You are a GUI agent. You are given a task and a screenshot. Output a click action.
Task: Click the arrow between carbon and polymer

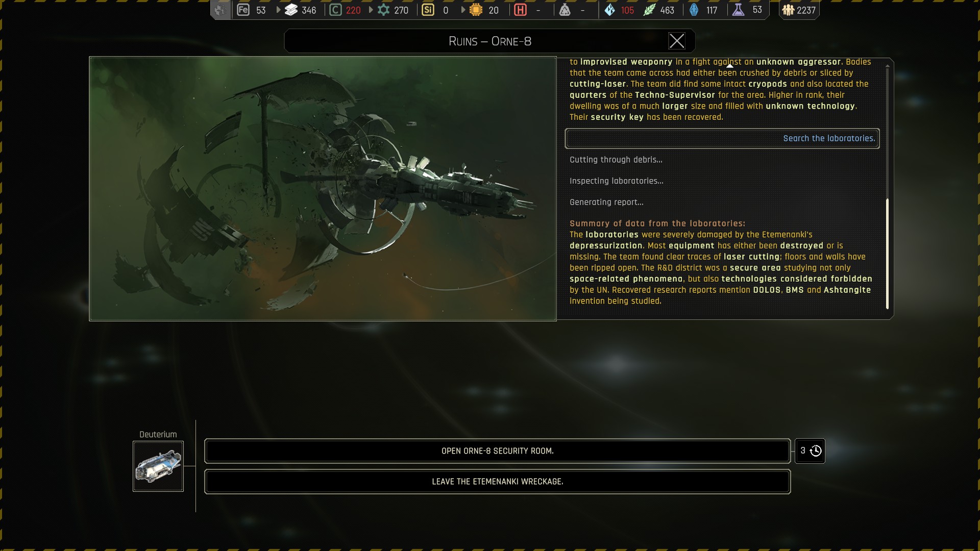click(371, 10)
